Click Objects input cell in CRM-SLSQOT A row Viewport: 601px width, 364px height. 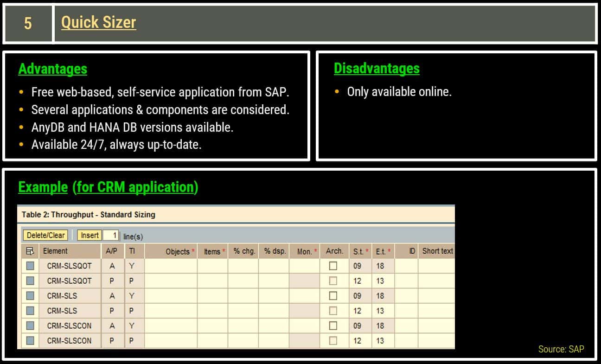pos(171,266)
